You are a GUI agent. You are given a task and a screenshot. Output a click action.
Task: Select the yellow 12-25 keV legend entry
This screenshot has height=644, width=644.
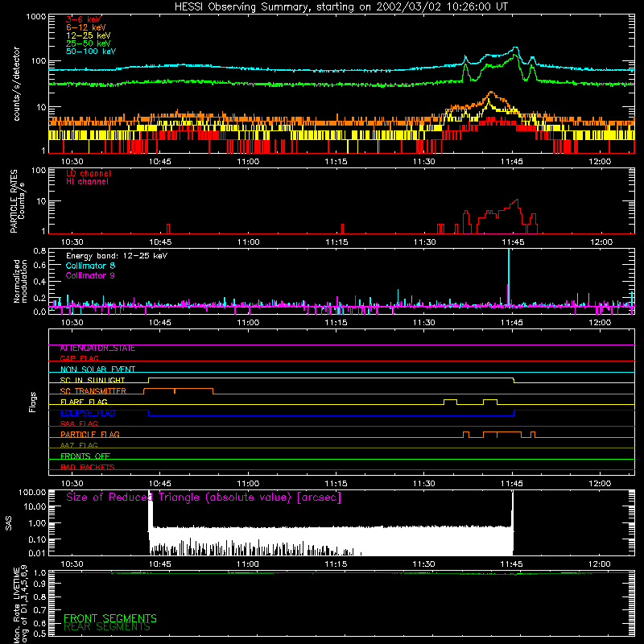[x=89, y=35]
